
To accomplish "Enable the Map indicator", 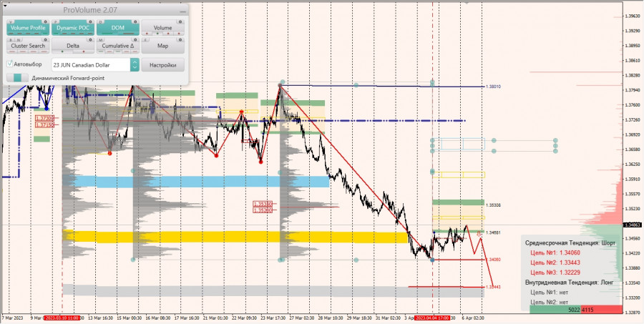I will pos(162,46).
